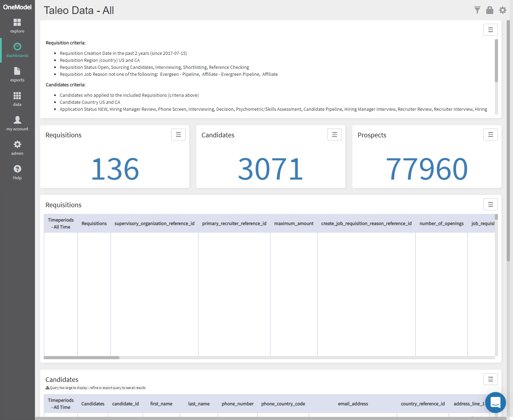
Task: Click phone_country_code column header
Action: 283,404
